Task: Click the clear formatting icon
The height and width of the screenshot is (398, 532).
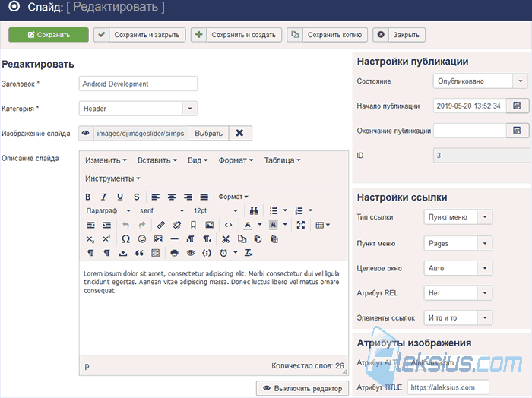Action: 249,253
